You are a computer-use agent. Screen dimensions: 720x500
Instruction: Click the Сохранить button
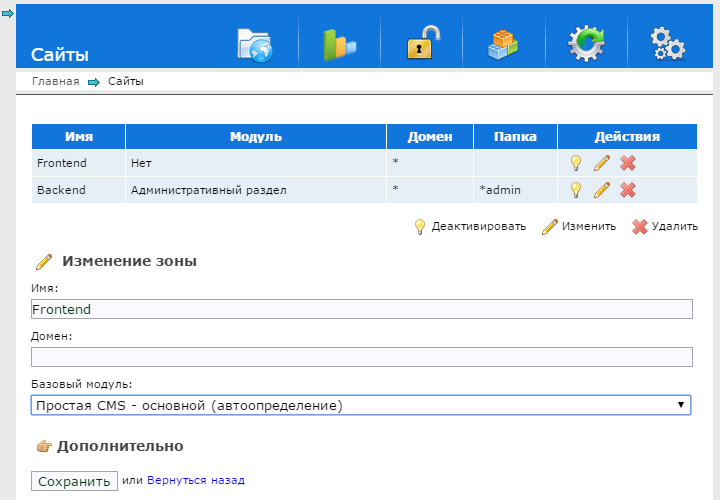pyautogui.click(x=74, y=481)
